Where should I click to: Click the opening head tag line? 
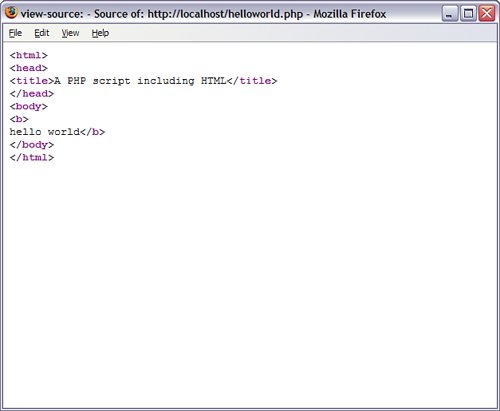pyautogui.click(x=29, y=68)
